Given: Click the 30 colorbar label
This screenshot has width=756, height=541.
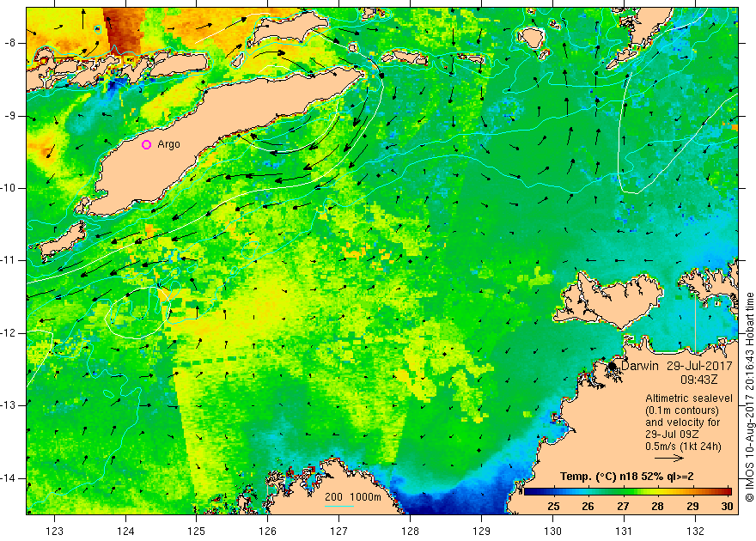Looking at the screenshot, I should point(727,507).
